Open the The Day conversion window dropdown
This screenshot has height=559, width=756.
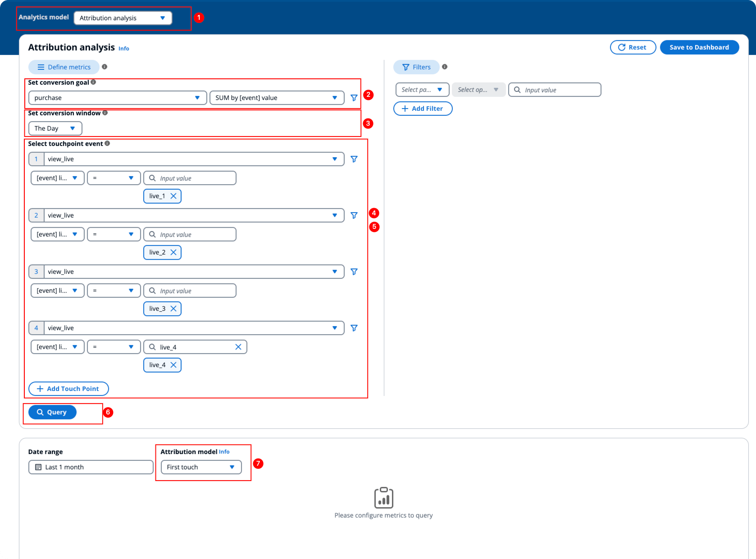(x=55, y=128)
